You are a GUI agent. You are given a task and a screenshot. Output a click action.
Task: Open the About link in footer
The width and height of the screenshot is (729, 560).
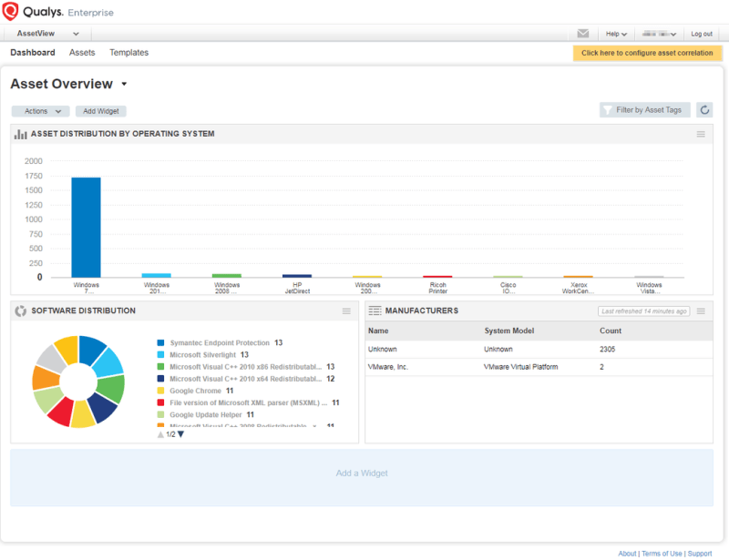point(627,554)
